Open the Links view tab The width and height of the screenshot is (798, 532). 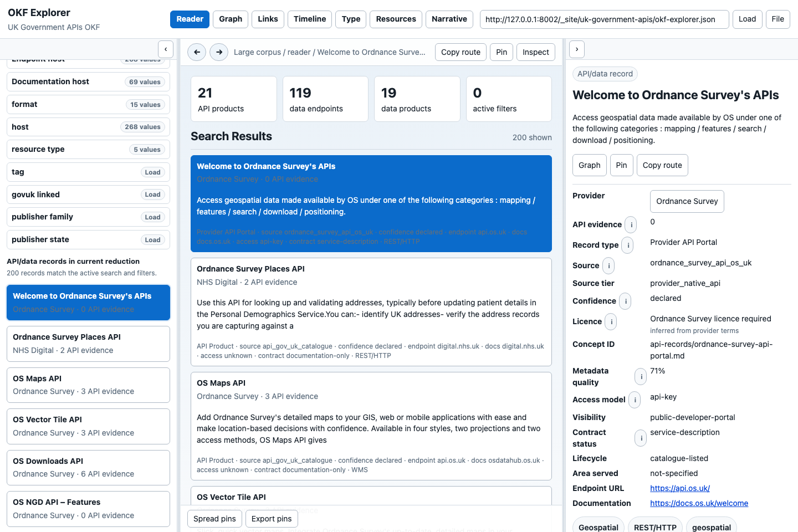pyautogui.click(x=268, y=19)
